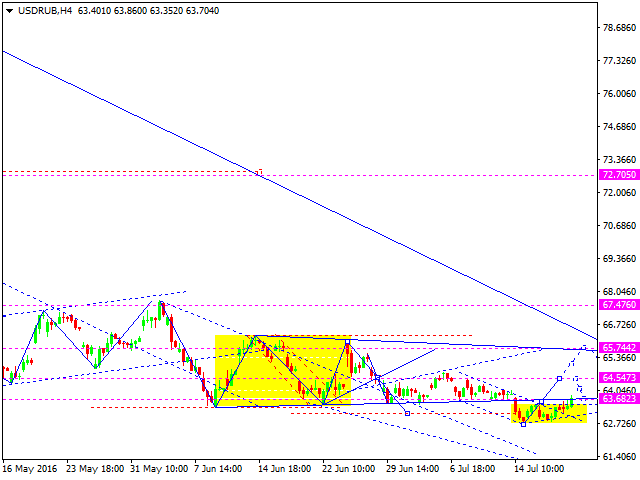Open the chart menu triangle beside USDRUB,H4

[x=9, y=11]
